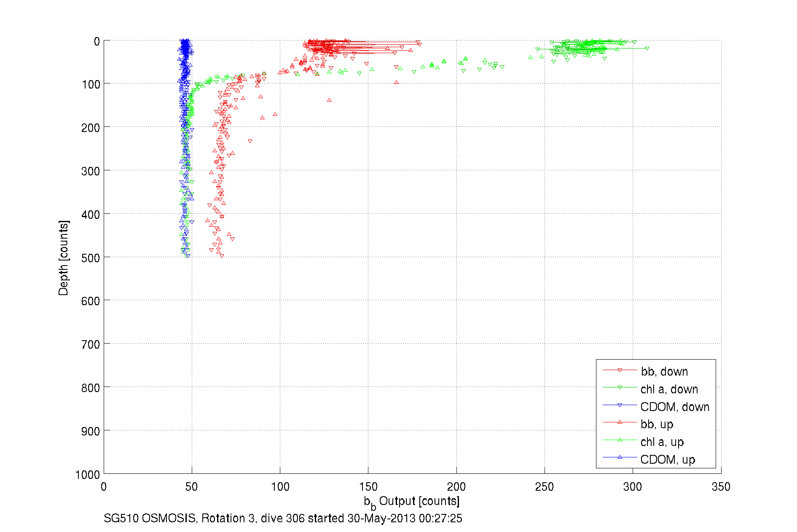Click the y-axis tick label 700
The width and height of the screenshot is (797, 532).
tap(91, 344)
